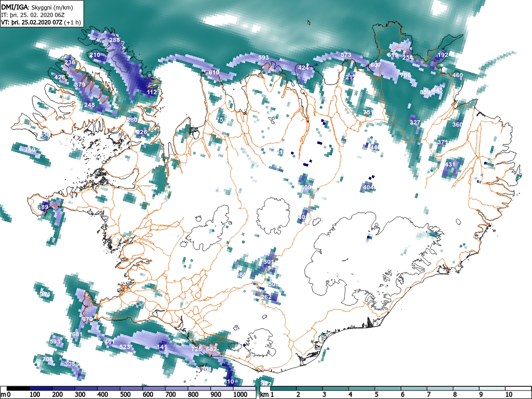Click visibility value 301 in the south

click(268, 262)
